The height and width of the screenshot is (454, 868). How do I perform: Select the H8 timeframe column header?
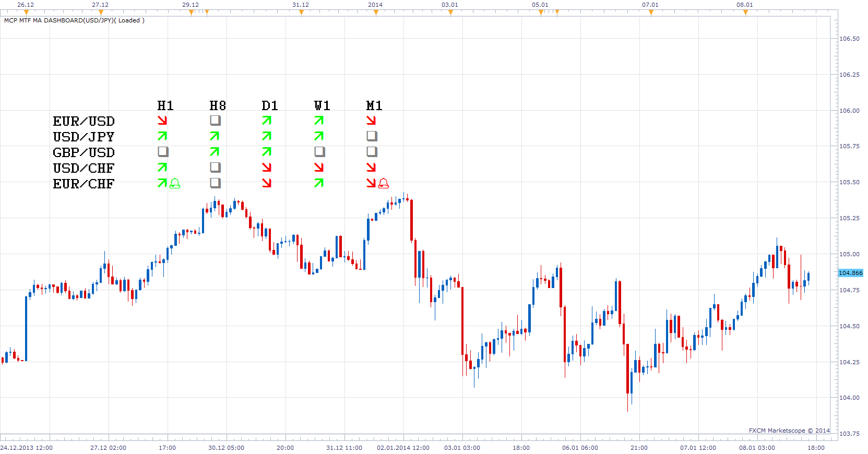click(218, 106)
